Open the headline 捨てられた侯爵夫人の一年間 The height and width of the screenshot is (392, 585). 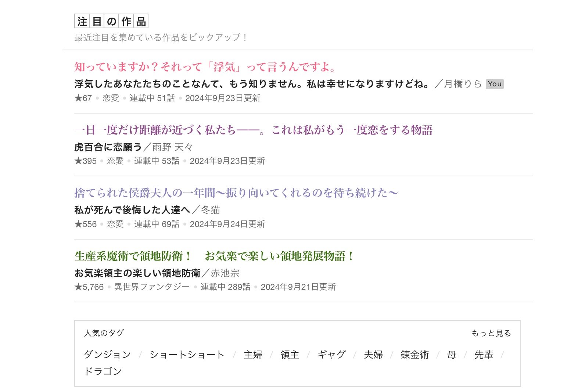[x=236, y=193]
